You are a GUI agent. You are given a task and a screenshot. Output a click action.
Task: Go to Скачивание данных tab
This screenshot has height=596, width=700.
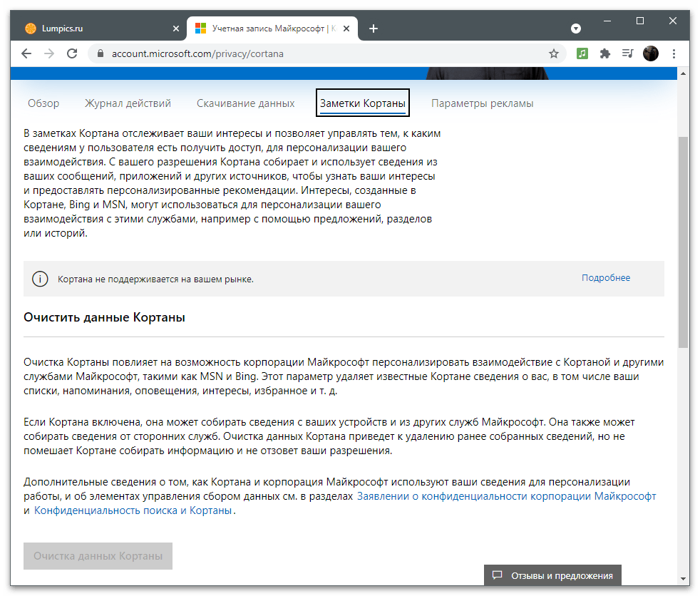tap(245, 103)
